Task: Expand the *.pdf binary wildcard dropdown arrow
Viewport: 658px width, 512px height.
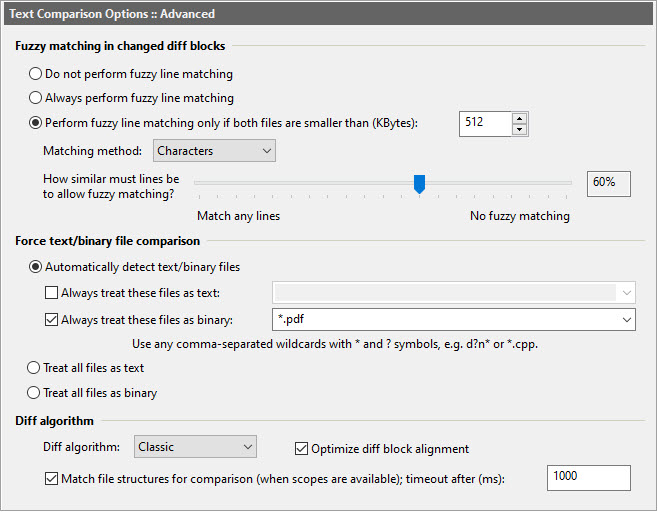Action: tap(627, 320)
